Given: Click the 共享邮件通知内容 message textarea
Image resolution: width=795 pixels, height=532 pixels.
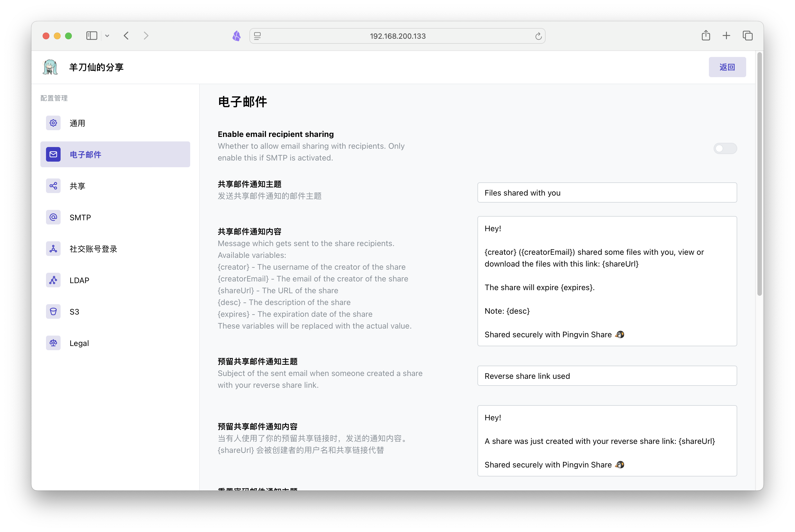Looking at the screenshot, I should pos(607,281).
